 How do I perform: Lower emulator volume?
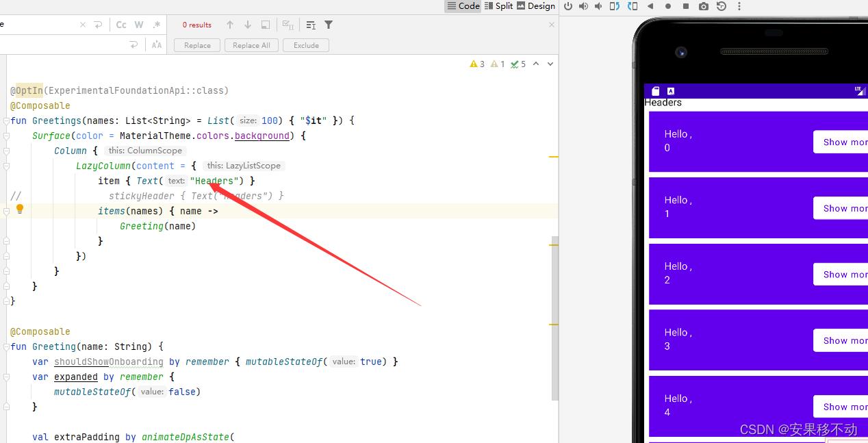coord(598,6)
